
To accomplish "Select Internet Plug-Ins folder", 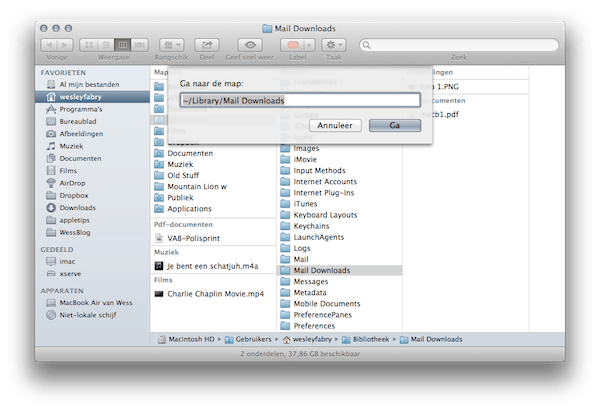I will click(x=339, y=193).
